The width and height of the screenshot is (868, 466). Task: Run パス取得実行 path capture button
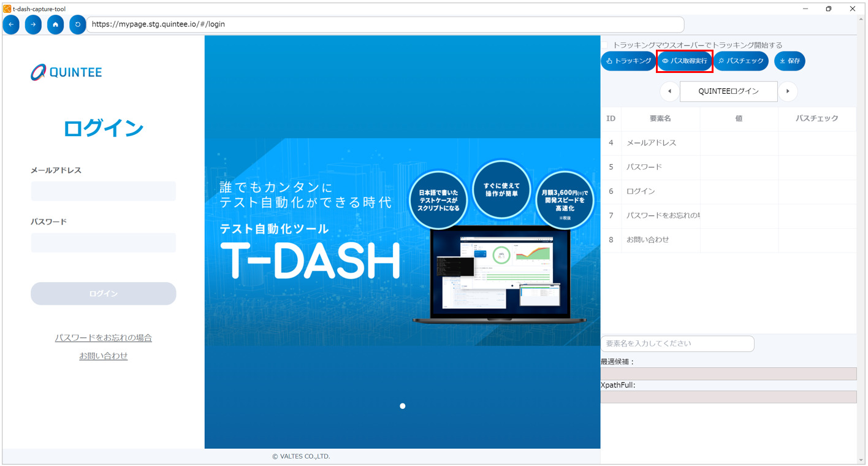(684, 61)
